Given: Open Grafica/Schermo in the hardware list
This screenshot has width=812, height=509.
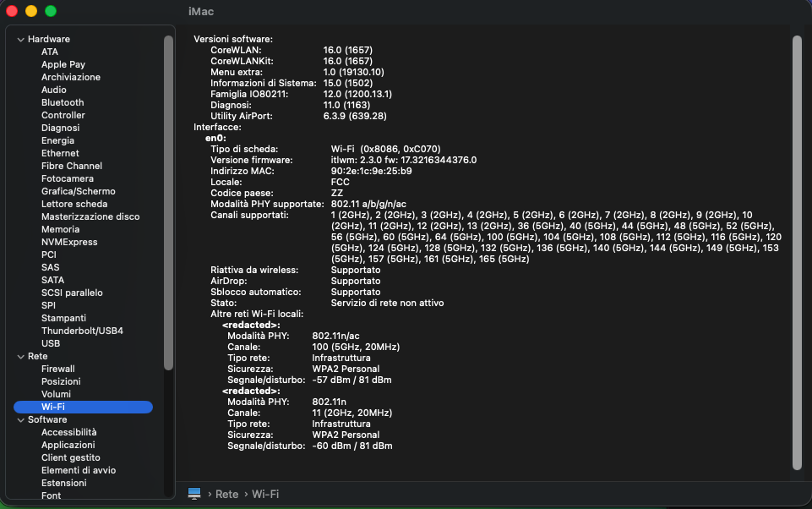Looking at the screenshot, I should point(79,191).
